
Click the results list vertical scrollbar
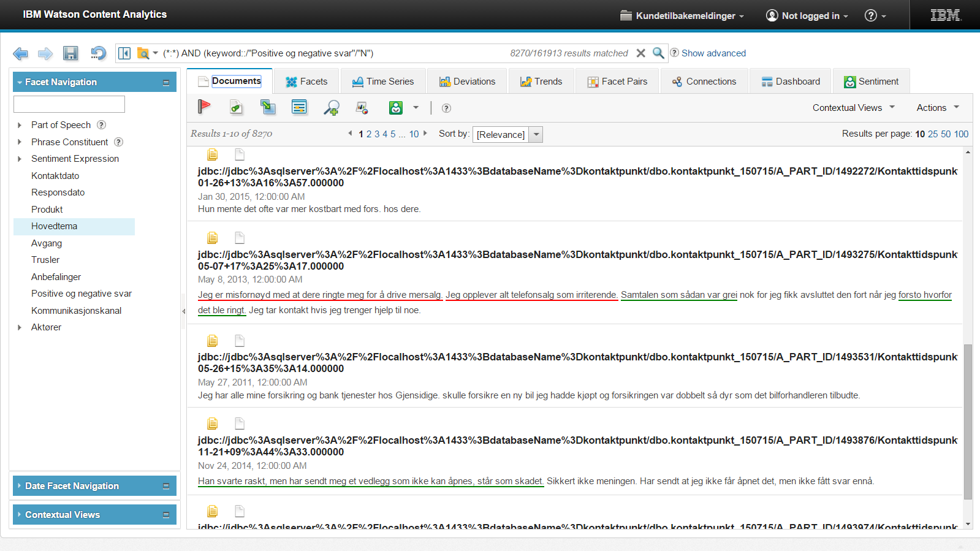click(x=968, y=422)
